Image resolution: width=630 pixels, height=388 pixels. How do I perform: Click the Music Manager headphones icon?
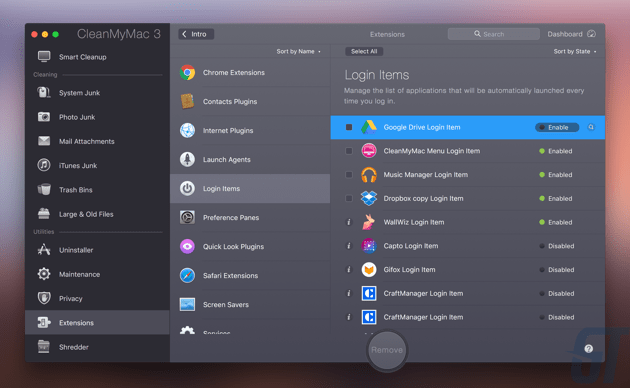click(368, 175)
